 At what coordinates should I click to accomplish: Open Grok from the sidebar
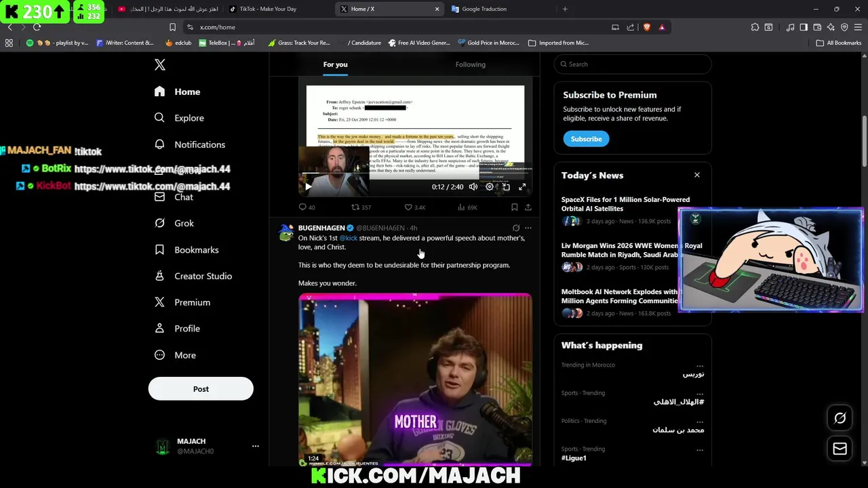point(174,223)
